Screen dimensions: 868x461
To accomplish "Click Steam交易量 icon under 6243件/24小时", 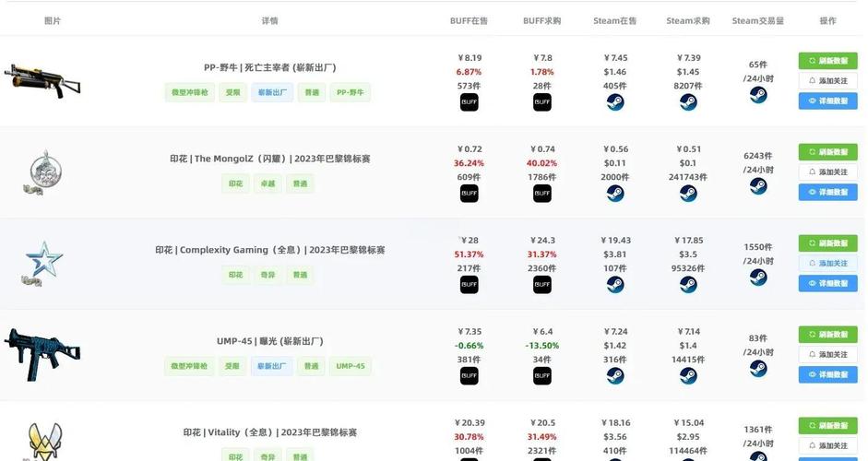I will tap(758, 186).
